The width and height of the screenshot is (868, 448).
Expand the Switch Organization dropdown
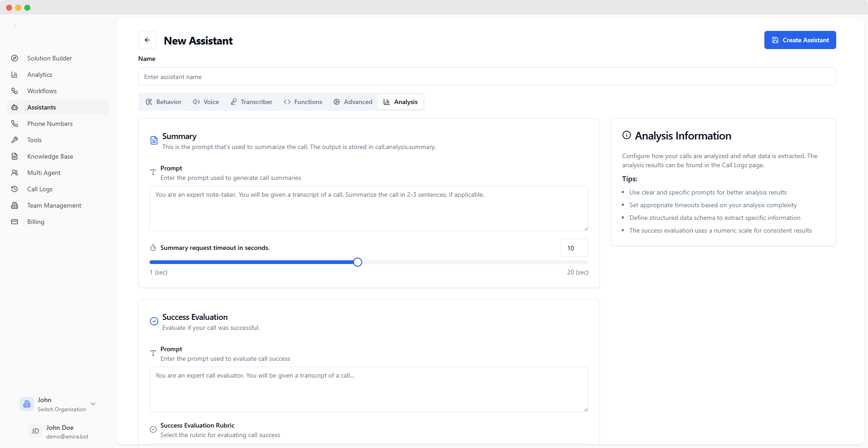pos(93,404)
